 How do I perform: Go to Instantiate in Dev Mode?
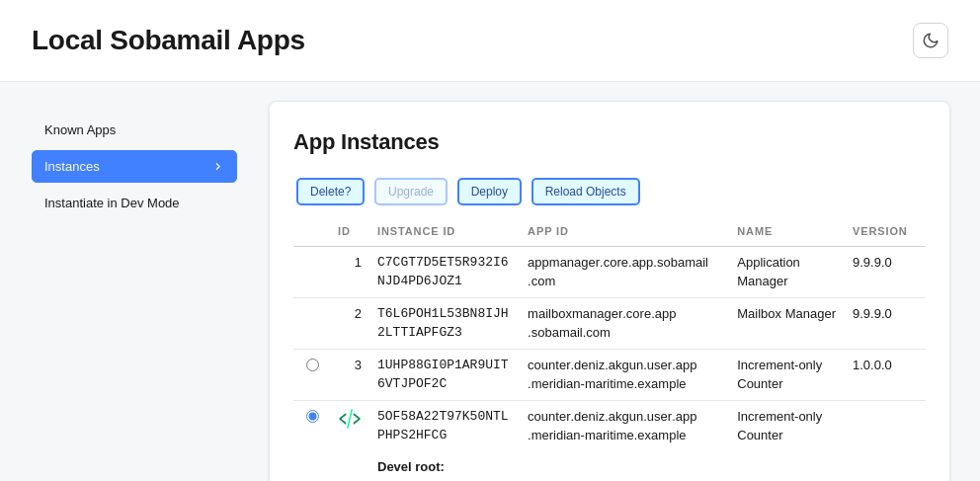click(x=134, y=203)
